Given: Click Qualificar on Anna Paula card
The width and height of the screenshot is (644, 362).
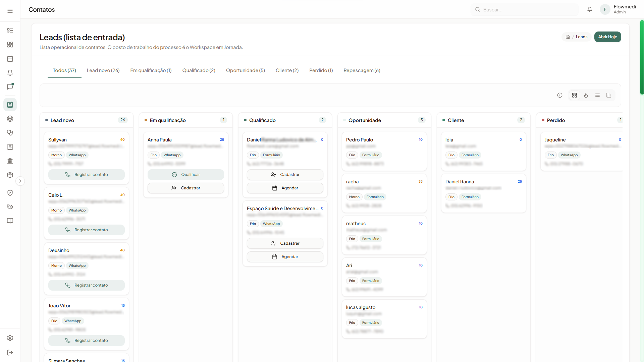Looking at the screenshot, I should coord(186,175).
